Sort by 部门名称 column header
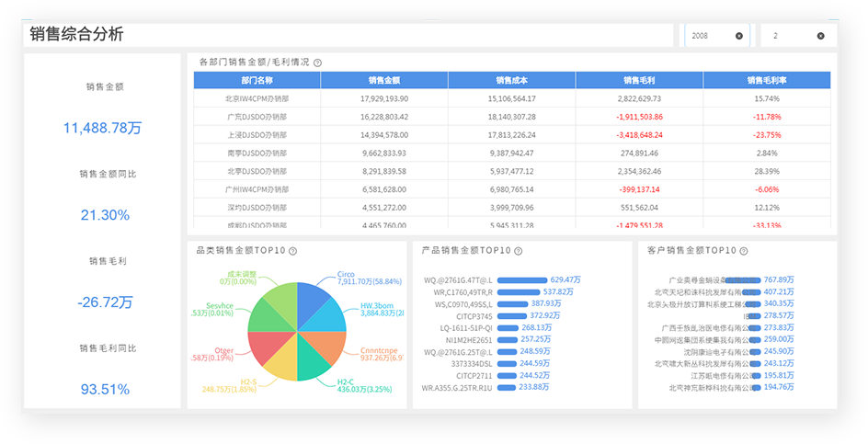This screenshot has height=444, width=868. pos(257,80)
